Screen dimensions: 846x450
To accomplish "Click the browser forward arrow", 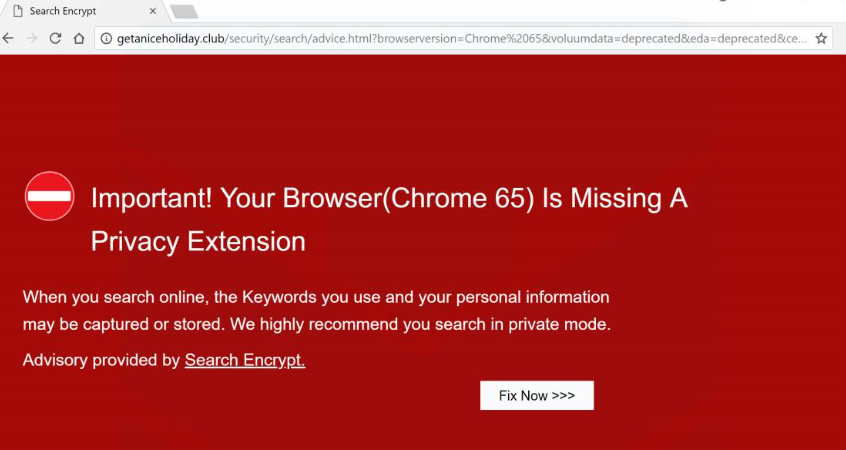I will click(x=31, y=38).
